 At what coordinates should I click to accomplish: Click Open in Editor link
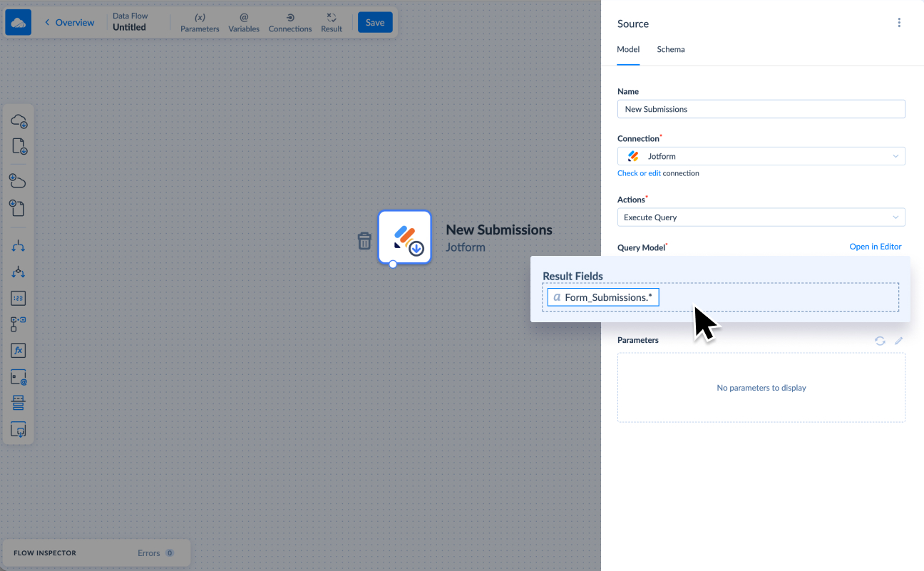coord(876,247)
